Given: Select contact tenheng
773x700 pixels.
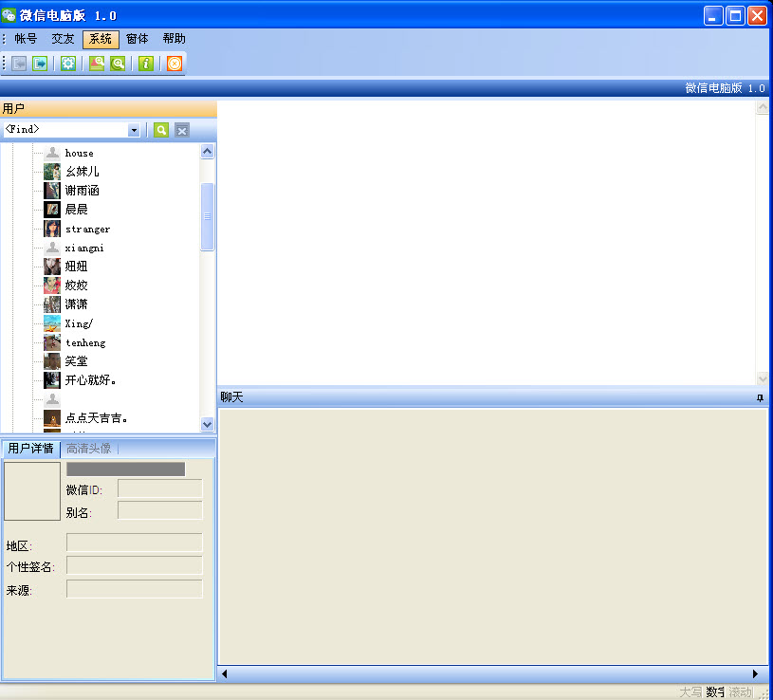Looking at the screenshot, I should [x=85, y=342].
